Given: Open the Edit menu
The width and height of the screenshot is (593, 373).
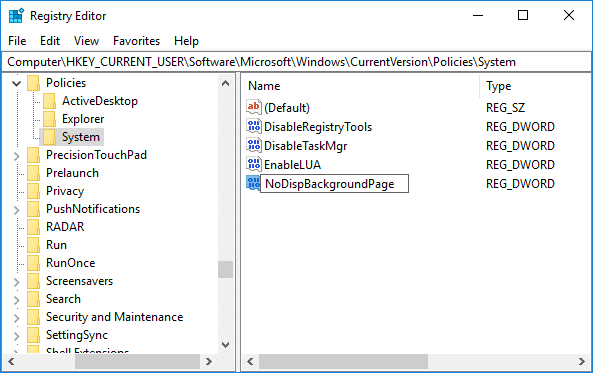Looking at the screenshot, I should click(50, 41).
